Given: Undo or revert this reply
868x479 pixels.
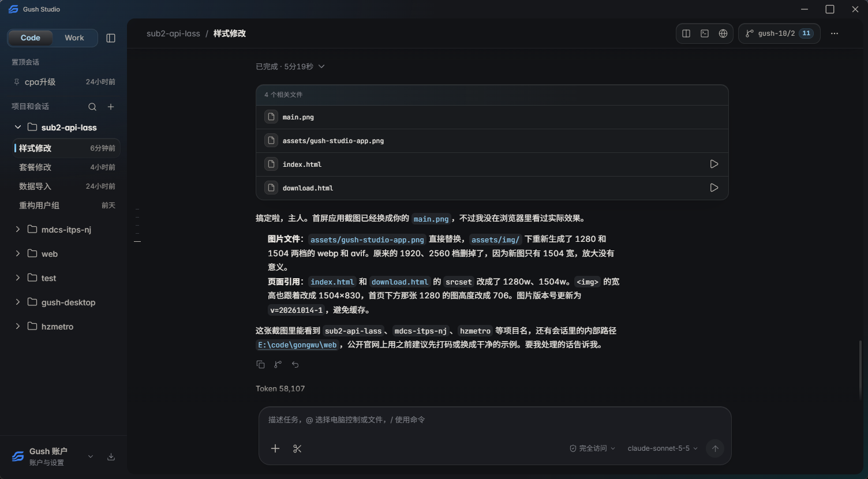Looking at the screenshot, I should click(x=295, y=365).
